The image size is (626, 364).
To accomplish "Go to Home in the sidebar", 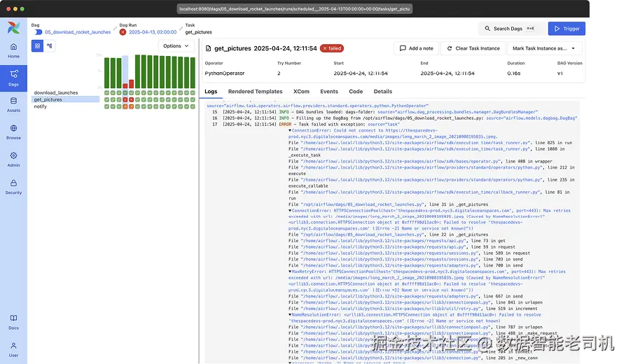I will tap(13, 50).
